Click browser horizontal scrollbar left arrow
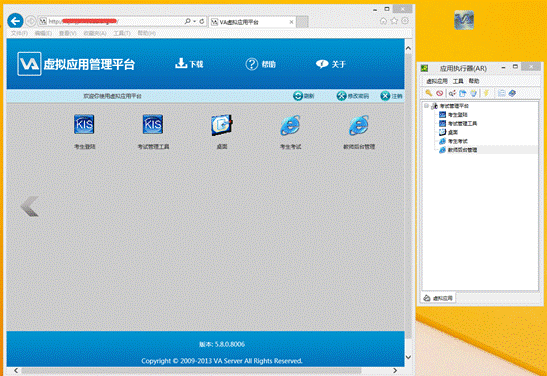 click(16, 370)
